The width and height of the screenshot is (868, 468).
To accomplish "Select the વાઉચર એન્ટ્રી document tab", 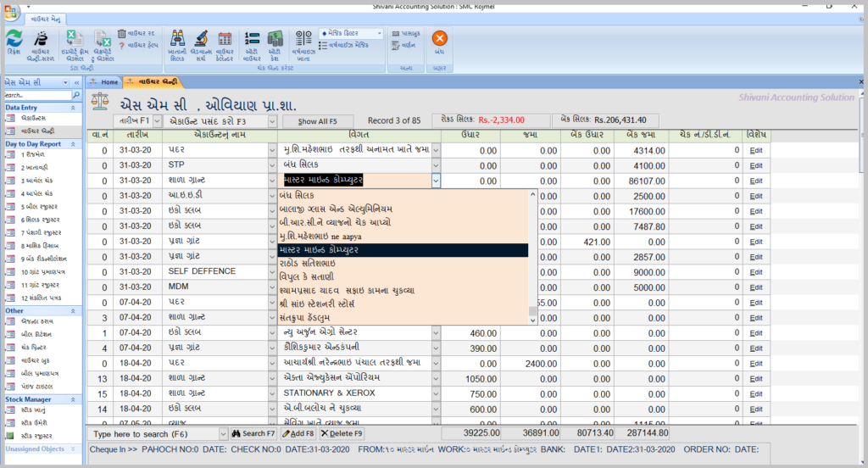I will [153, 82].
